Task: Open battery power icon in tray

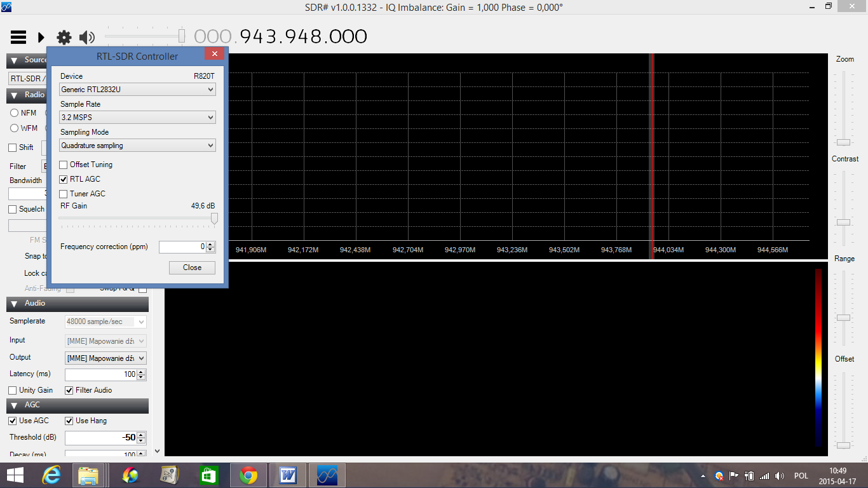Action: (749, 476)
